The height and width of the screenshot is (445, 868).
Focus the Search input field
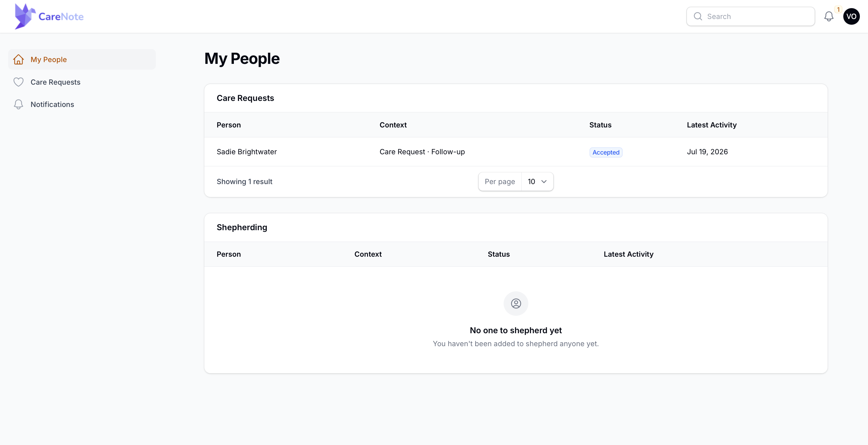click(750, 17)
